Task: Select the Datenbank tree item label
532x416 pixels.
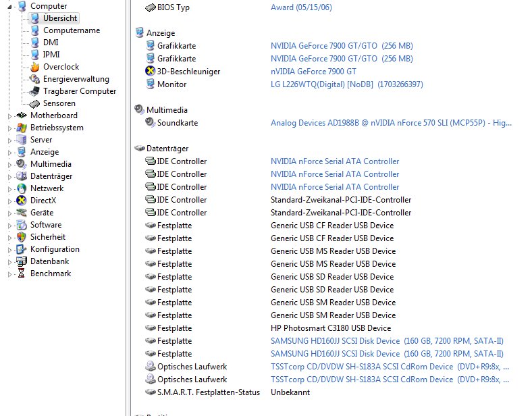Action: pos(49,261)
